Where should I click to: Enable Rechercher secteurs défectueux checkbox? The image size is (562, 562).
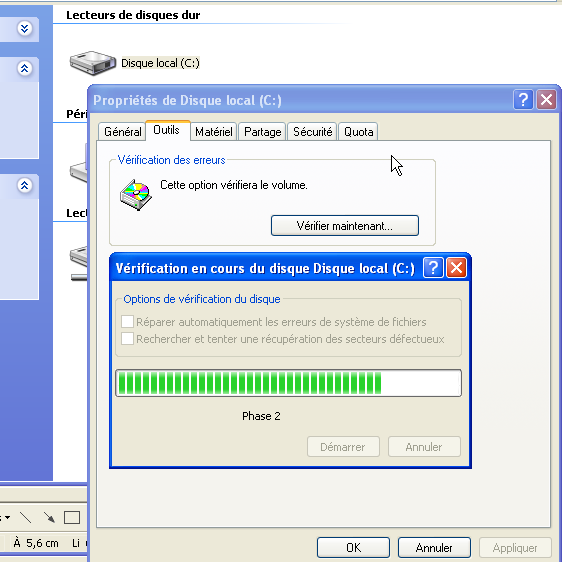click(127, 338)
